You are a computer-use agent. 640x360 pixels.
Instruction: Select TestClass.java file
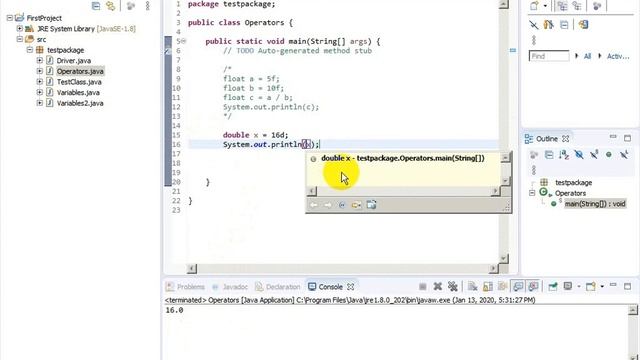[x=79, y=82]
